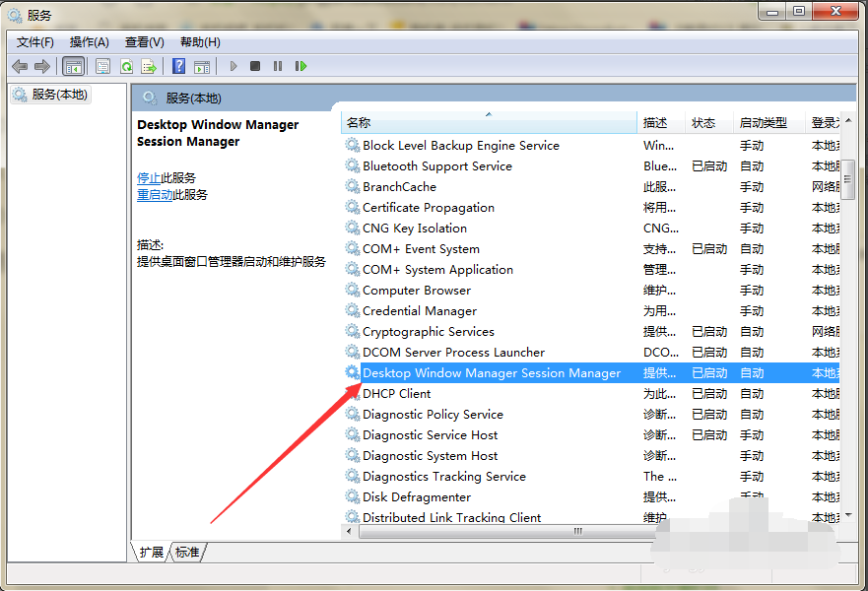The image size is (868, 591).
Task: Open the 操作(A) menu
Action: tap(90, 41)
